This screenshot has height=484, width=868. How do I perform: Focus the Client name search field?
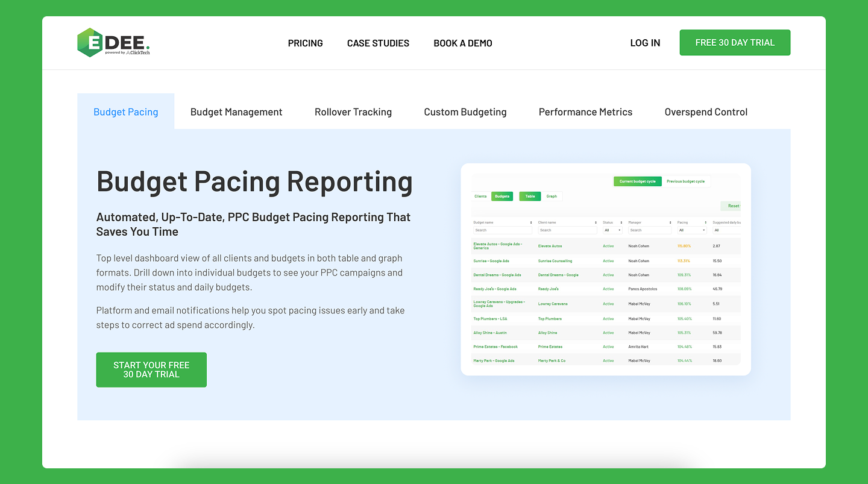[x=567, y=230]
